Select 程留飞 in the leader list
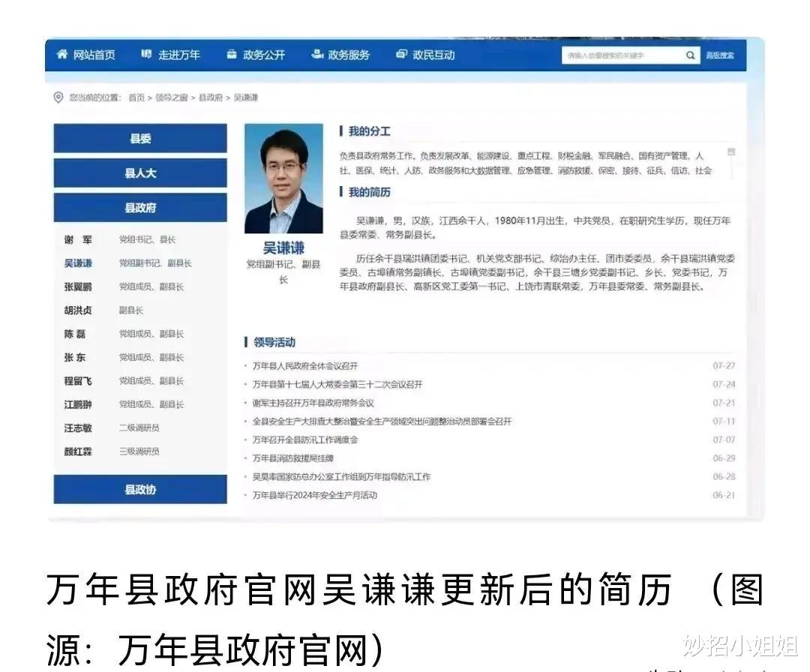The height and width of the screenshot is (672, 810). pyautogui.click(x=78, y=381)
